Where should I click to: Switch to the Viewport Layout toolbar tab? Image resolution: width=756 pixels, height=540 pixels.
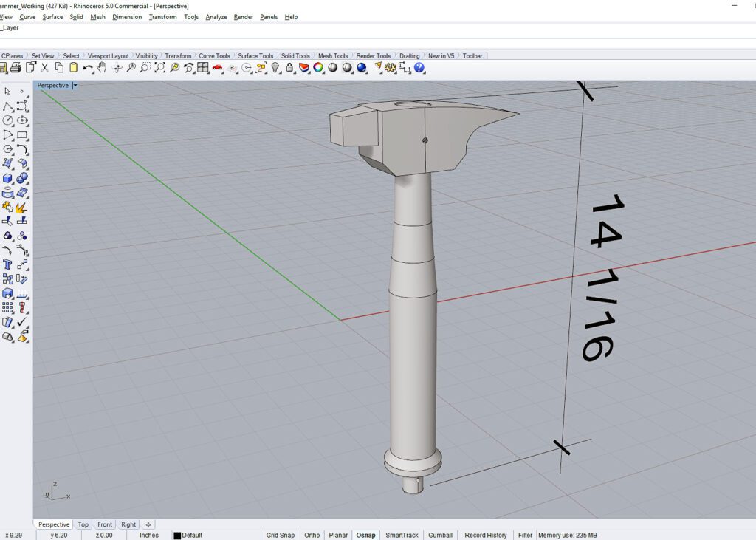[108, 56]
